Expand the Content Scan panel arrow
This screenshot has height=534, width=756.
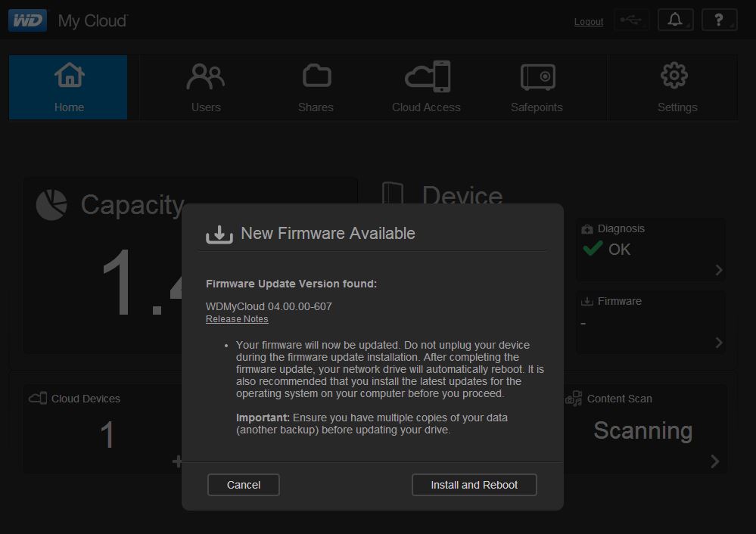(x=715, y=461)
